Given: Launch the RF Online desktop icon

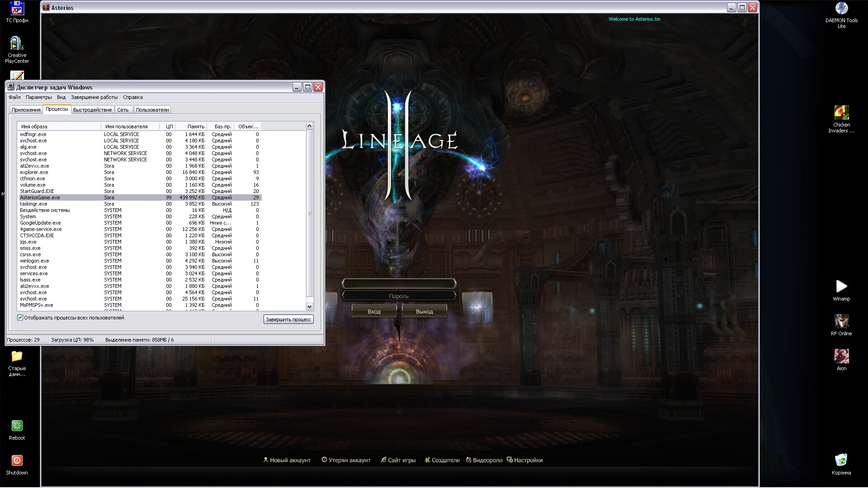Looking at the screenshot, I should point(841,325).
